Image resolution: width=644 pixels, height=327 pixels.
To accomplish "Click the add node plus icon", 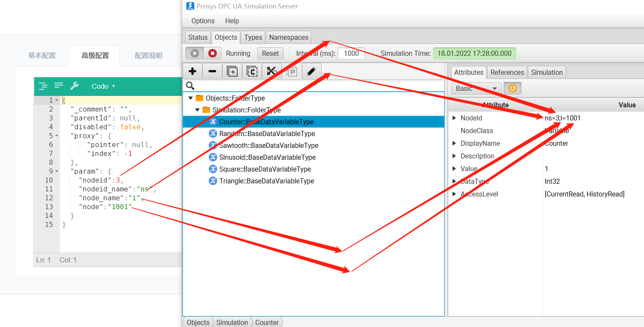I will pos(192,71).
